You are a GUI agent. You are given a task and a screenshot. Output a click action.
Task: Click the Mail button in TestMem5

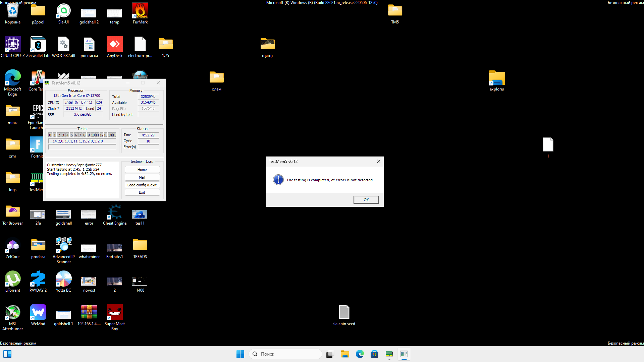point(142,177)
